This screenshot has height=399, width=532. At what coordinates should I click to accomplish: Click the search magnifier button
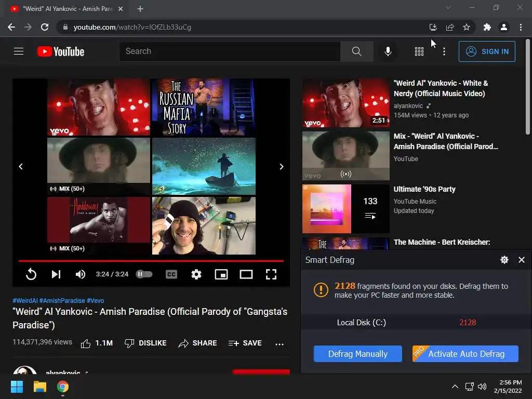[356, 51]
